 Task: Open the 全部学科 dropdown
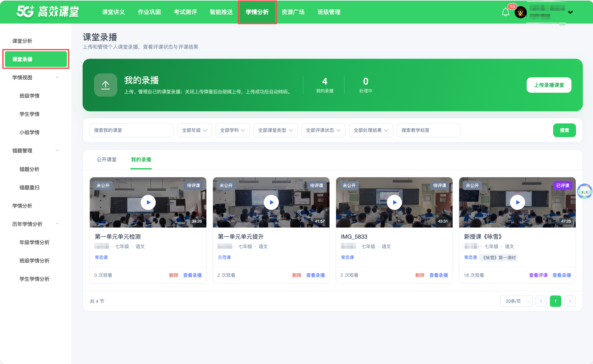[x=232, y=130]
